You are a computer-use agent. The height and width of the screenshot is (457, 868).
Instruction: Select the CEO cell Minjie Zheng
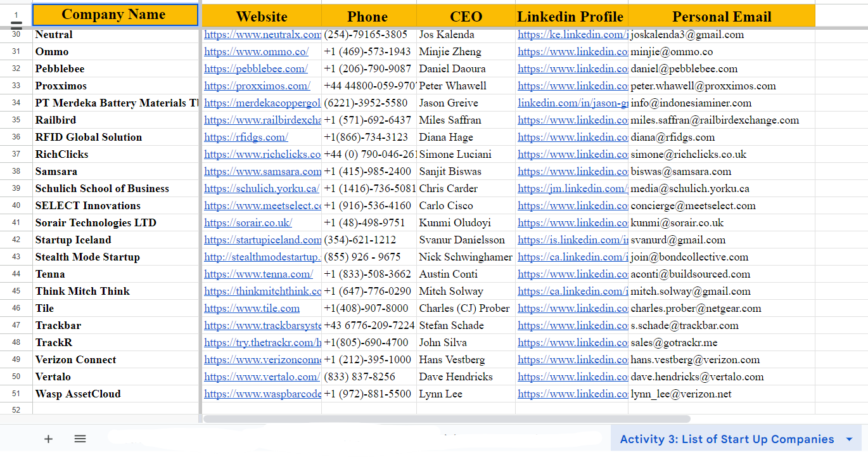(x=466, y=52)
